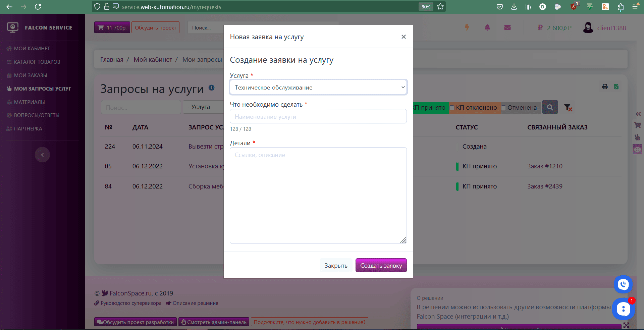Run the filter search magnifier button

(550, 107)
